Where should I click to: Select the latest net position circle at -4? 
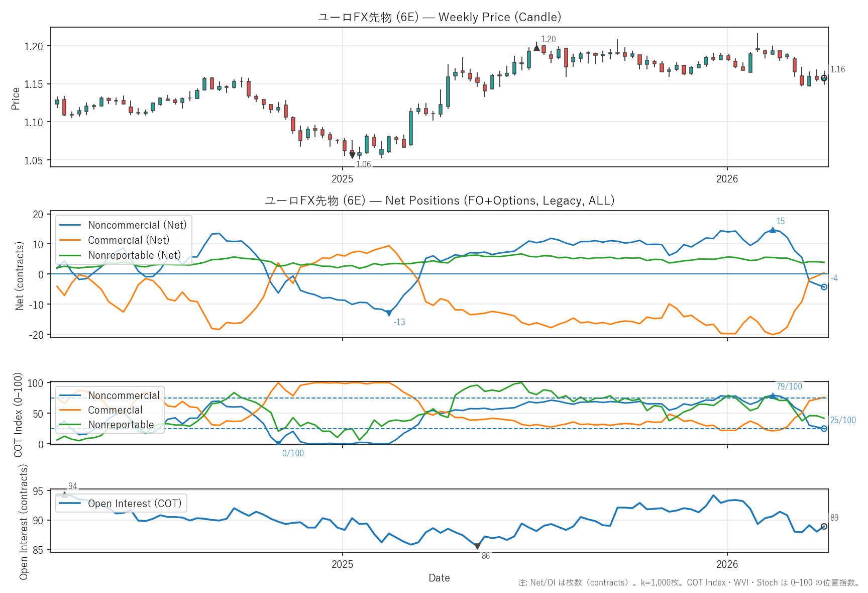[824, 287]
